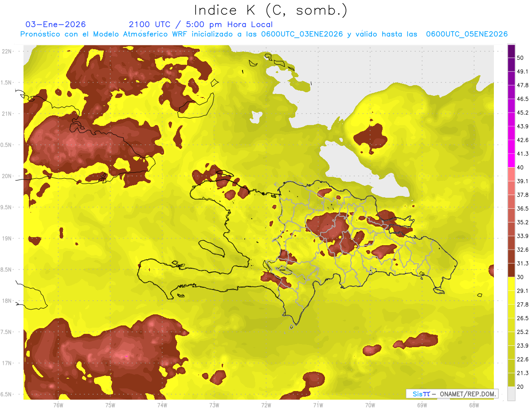Select the "03-Ene-2026" date label
This screenshot has width=532, height=411.
point(56,24)
